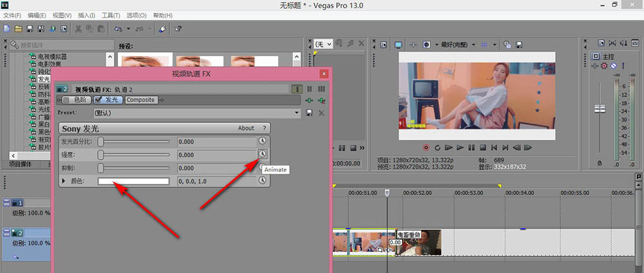644x273 pixels.
Task: Open the 工具(T) menu
Action: [111, 15]
